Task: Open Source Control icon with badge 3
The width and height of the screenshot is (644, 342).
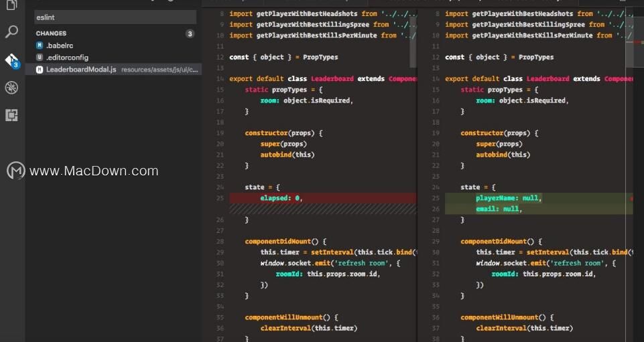Action: click(x=12, y=60)
